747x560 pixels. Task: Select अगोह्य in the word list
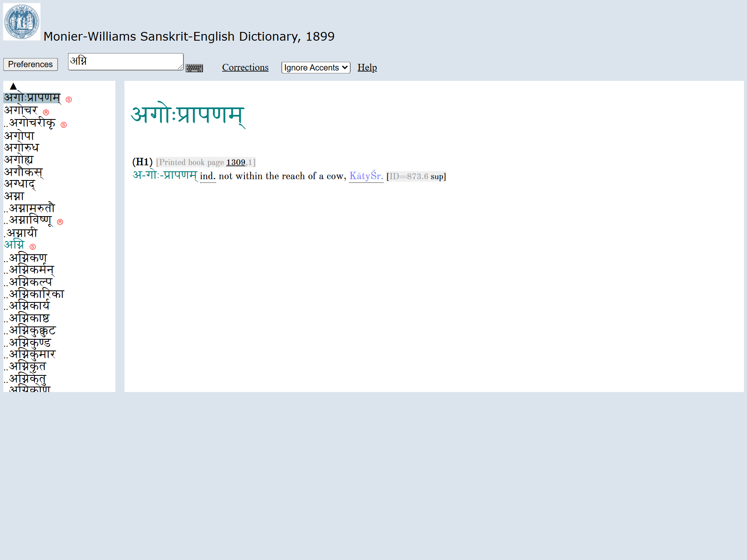pos(19,160)
